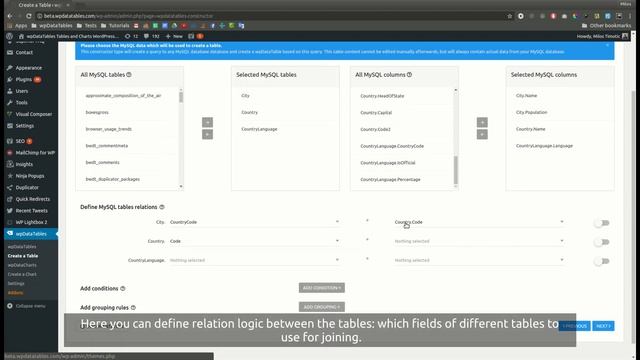Bookmark this page with the star icon

click(x=510, y=16)
